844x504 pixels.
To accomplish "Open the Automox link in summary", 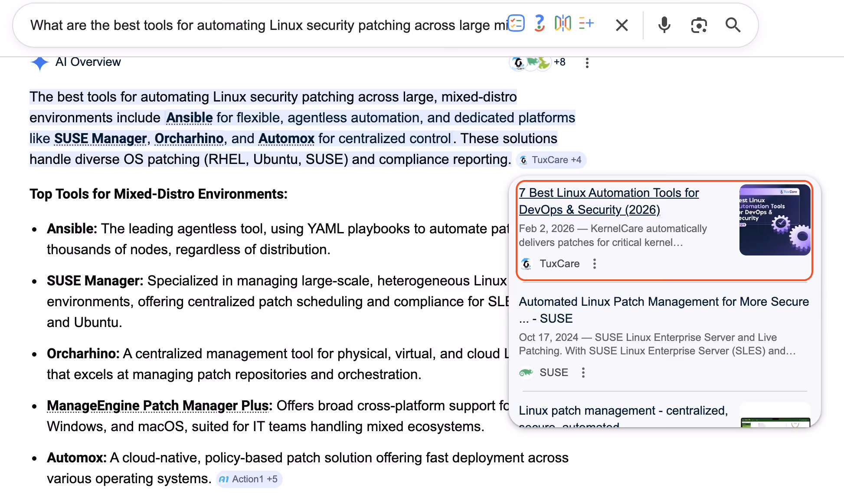I will [x=286, y=138].
